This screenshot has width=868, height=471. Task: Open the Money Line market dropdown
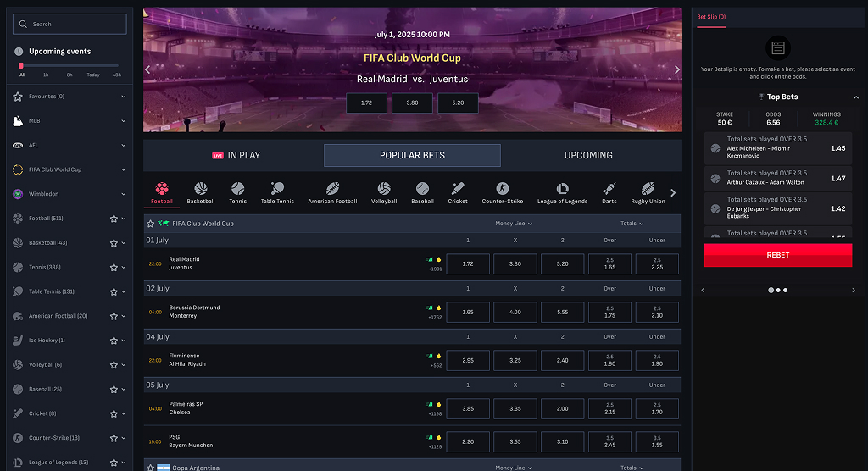515,224
